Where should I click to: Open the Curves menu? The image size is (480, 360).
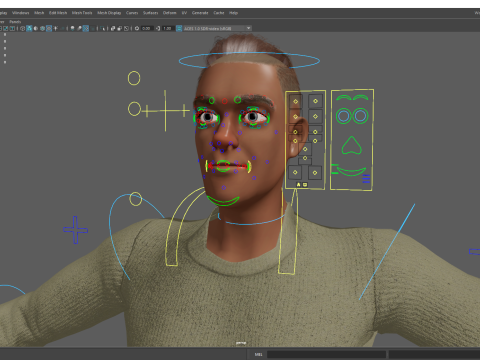coord(132,13)
